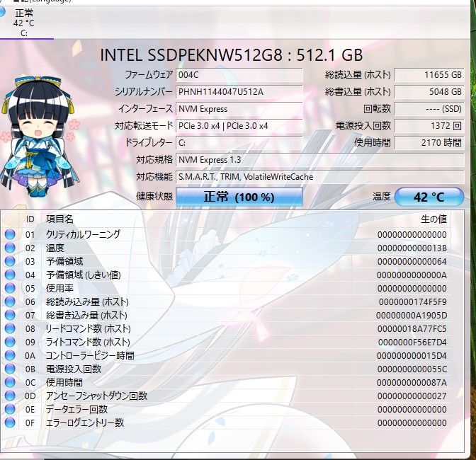Click the rotation rate value ---- (SSD)
Screen dimensions: 476x460
tap(429, 109)
